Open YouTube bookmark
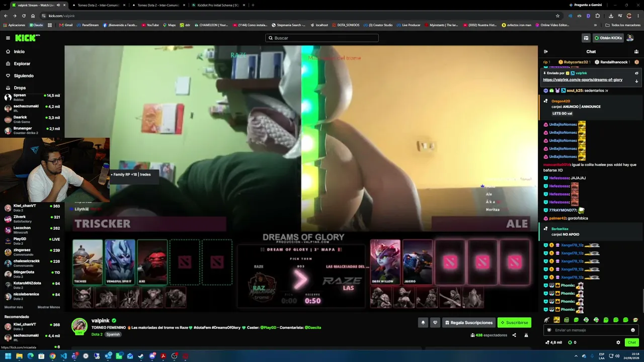Screen dimensions: 644x362 tap(150, 25)
